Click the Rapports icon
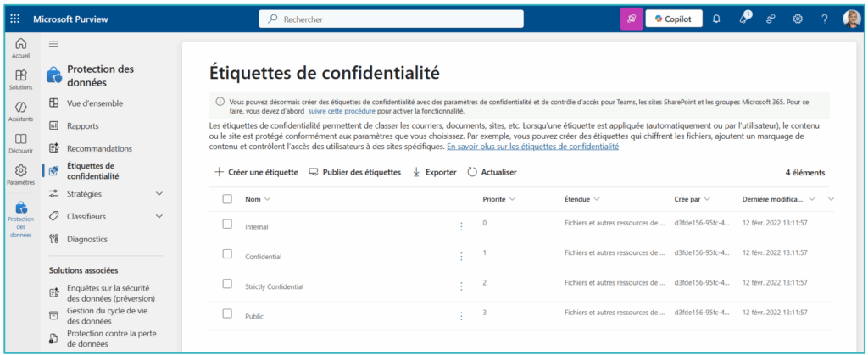This screenshot has height=355, width=868. coord(53,126)
